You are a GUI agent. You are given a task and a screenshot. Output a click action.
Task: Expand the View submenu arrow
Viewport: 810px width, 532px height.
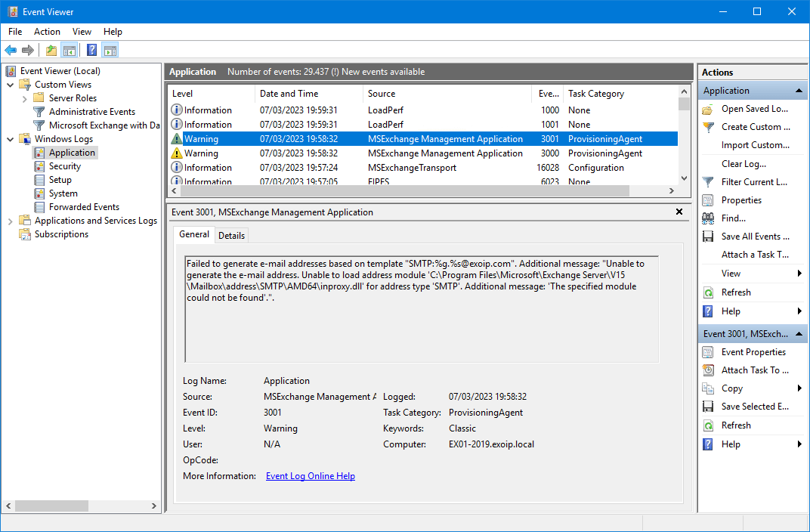[x=799, y=274]
